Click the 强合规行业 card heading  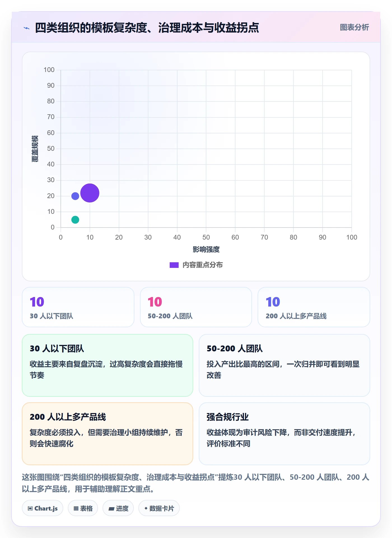[228, 417]
